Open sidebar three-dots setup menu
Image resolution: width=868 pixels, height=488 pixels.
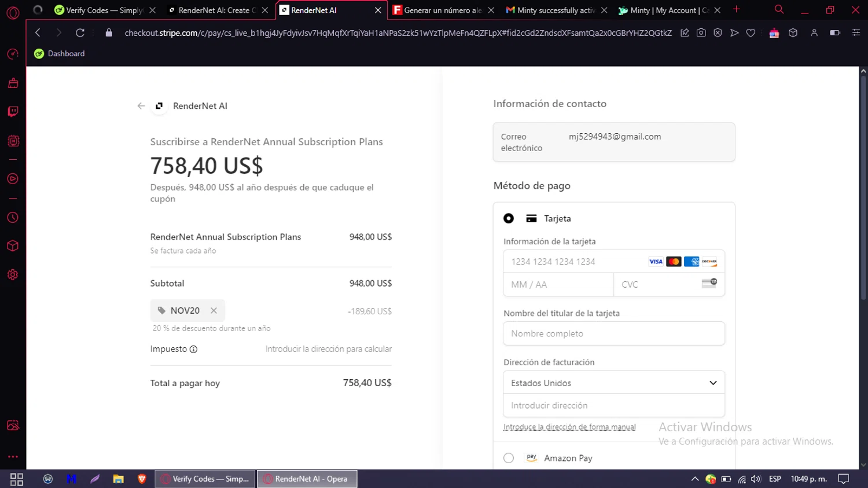(x=13, y=457)
